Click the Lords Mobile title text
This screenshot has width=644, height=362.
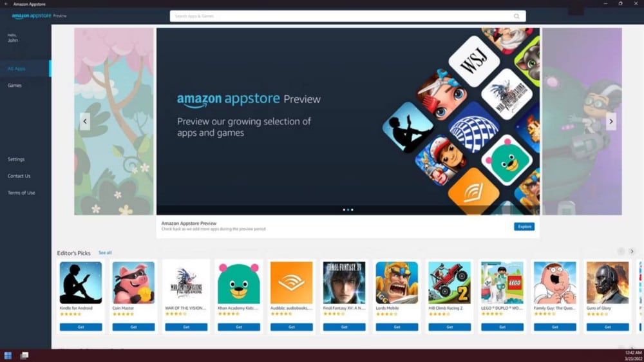[x=387, y=308]
